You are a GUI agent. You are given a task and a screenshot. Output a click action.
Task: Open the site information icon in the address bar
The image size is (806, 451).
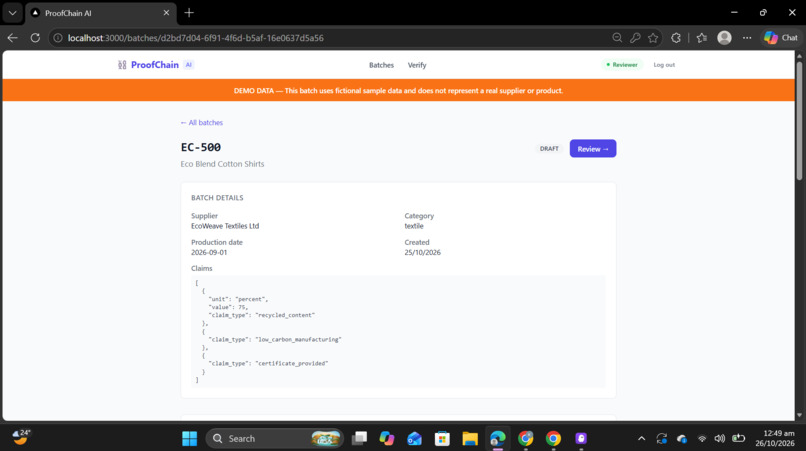click(58, 38)
